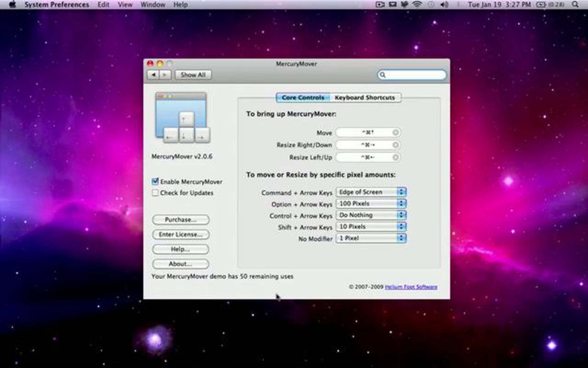This screenshot has height=368, width=588.
Task: Click the Purchase... button
Action: [x=181, y=220]
